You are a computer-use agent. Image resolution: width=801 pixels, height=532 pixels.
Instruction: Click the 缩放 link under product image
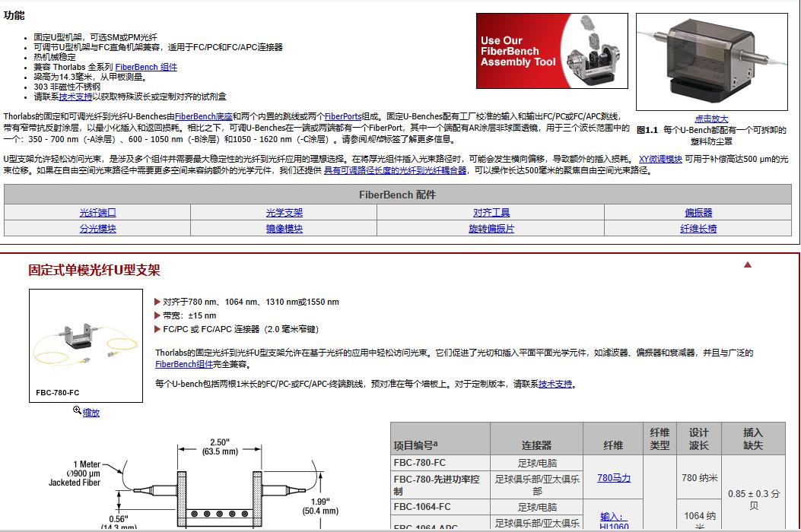point(91,413)
